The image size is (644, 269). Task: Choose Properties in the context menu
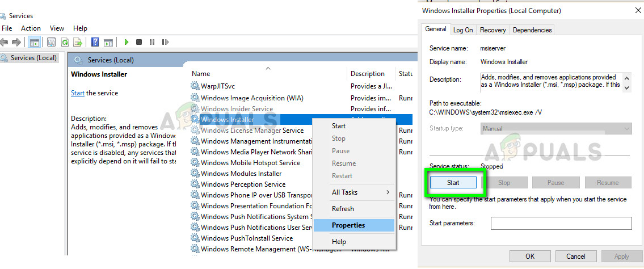[348, 225]
